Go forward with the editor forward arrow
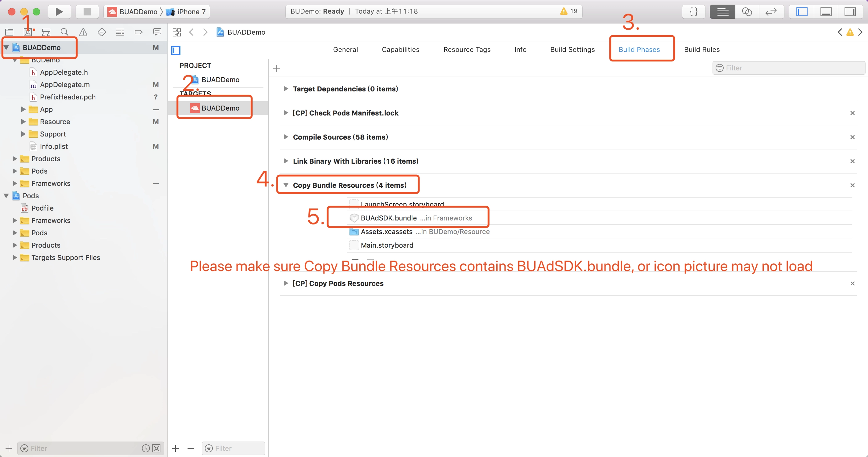This screenshot has width=868, height=457. tap(205, 32)
